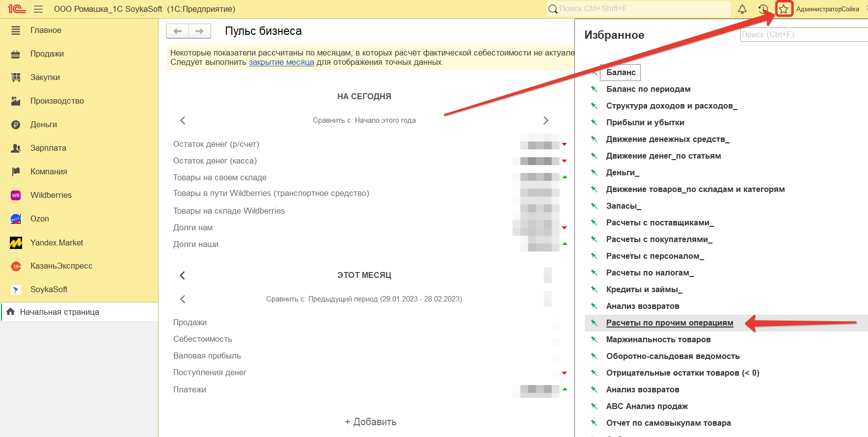Click the forward navigation arrow button
Viewport: 868px width, 437px height.
[200, 31]
